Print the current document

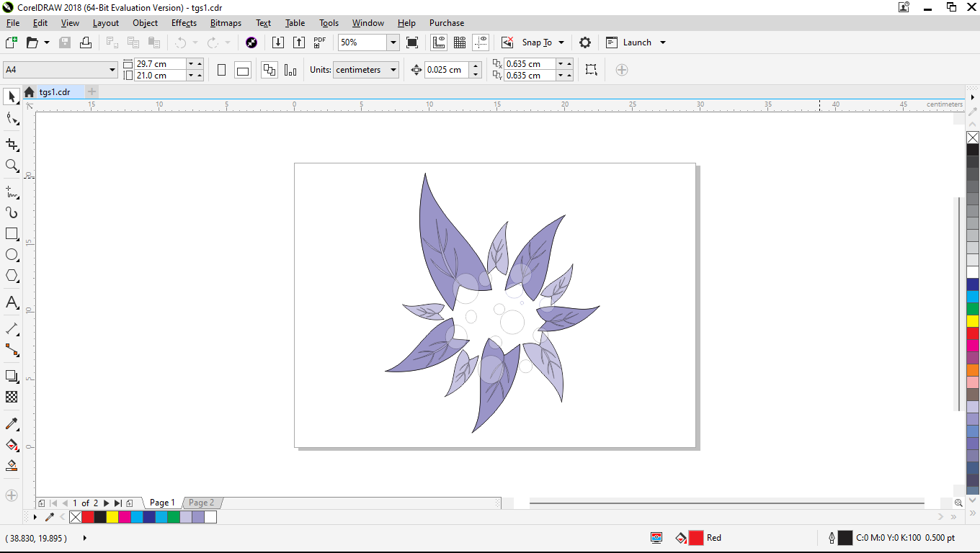(x=86, y=42)
